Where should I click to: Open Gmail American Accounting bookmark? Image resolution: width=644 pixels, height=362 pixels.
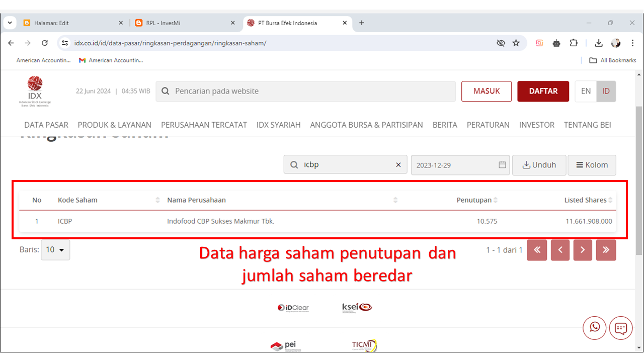pos(111,60)
